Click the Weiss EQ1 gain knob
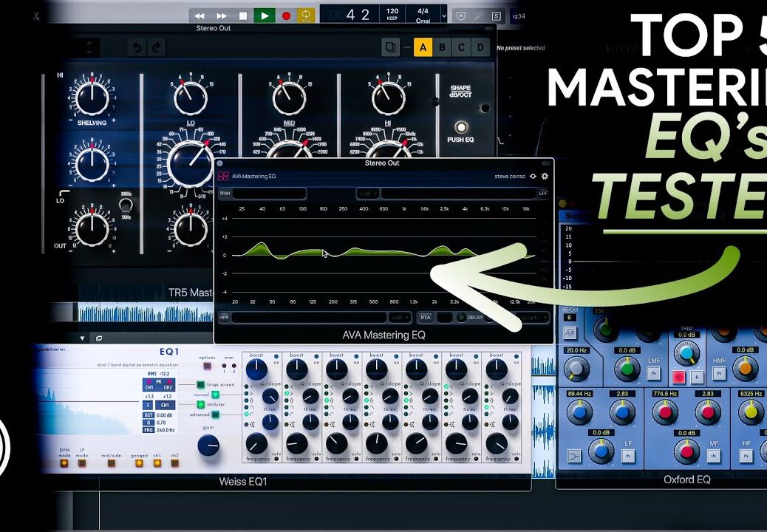The height and width of the screenshot is (532, 767). point(208,446)
